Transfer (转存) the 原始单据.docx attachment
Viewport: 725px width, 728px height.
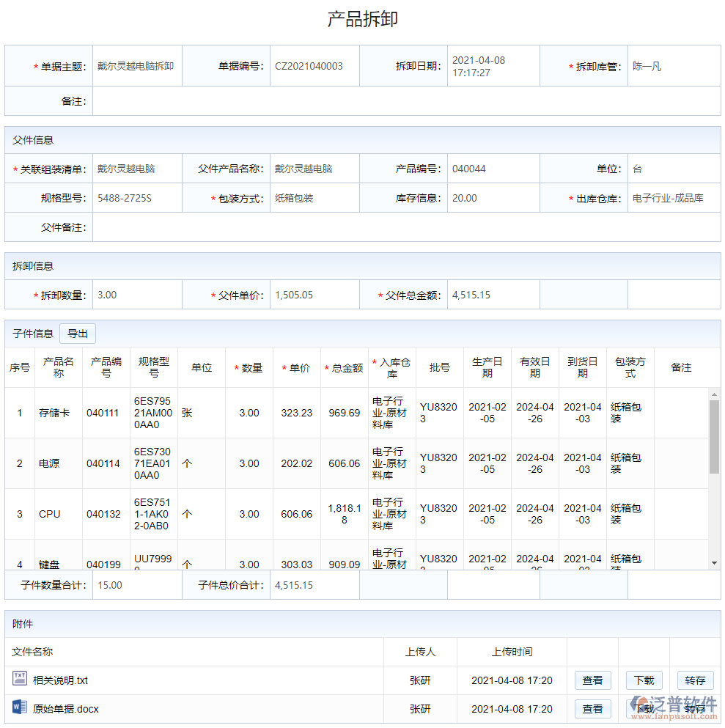[x=695, y=708]
